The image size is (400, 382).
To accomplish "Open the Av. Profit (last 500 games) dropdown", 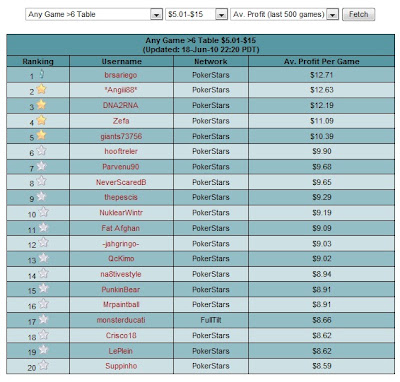I will pos(284,14).
